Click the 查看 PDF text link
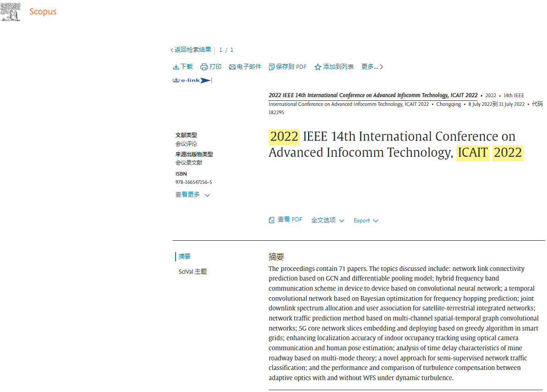The width and height of the screenshot is (547, 392). (289, 220)
